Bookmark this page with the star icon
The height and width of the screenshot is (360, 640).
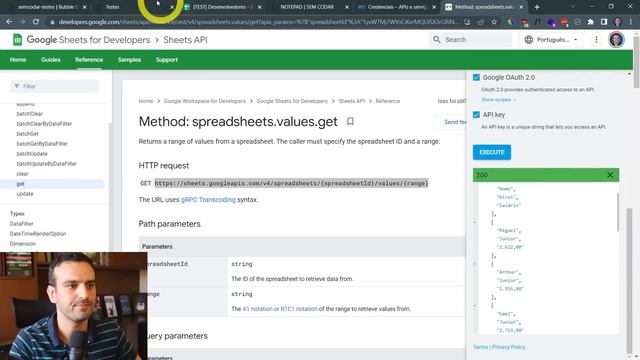pyautogui.click(x=494, y=22)
